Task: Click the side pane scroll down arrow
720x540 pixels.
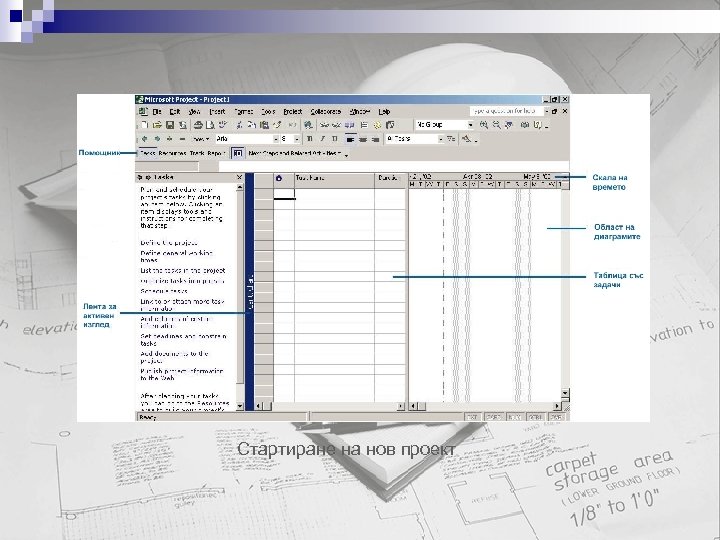Action: pyautogui.click(x=240, y=406)
